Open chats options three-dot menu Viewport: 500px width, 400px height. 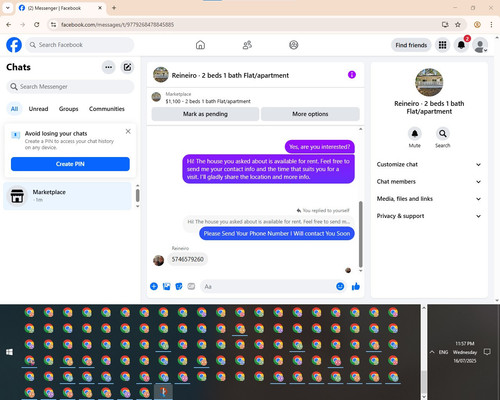click(108, 67)
